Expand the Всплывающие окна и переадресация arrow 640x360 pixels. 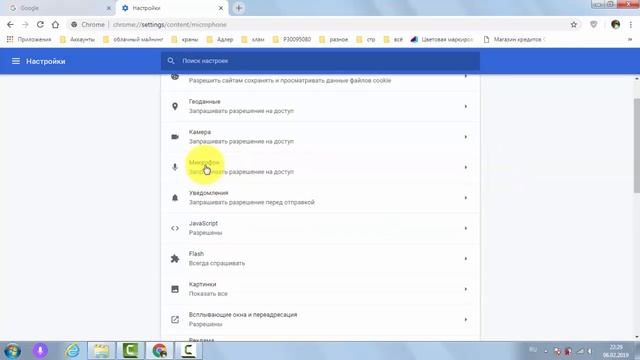coord(465,320)
